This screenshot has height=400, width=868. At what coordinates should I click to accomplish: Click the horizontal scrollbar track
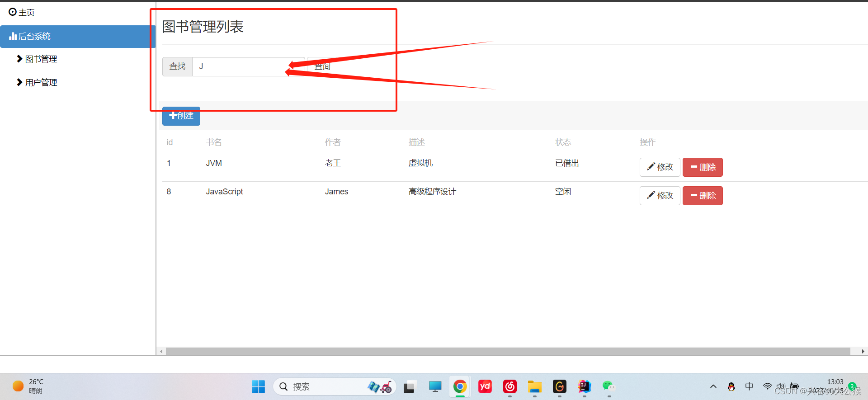508,351
